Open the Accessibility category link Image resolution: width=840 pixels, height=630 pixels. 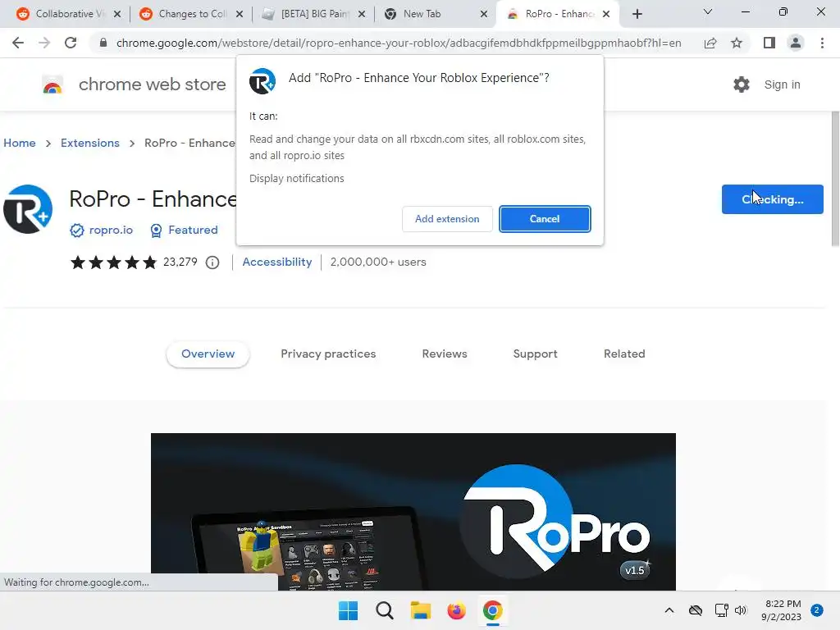(277, 262)
